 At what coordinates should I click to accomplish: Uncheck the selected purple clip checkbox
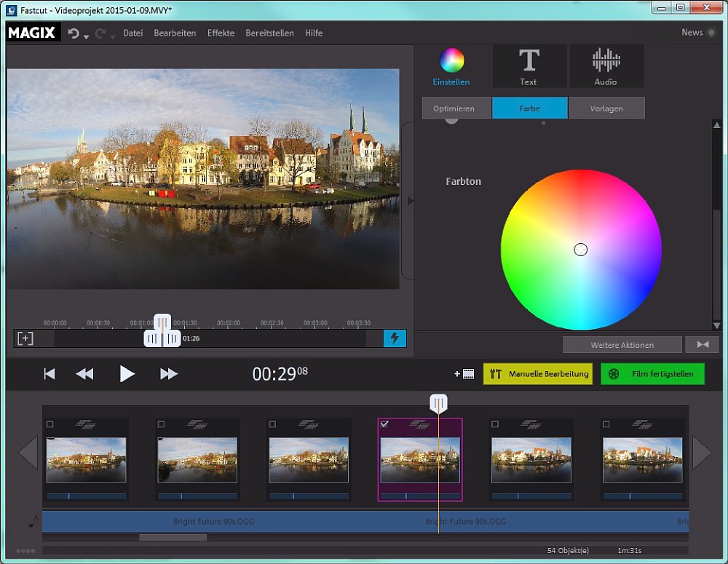(384, 424)
